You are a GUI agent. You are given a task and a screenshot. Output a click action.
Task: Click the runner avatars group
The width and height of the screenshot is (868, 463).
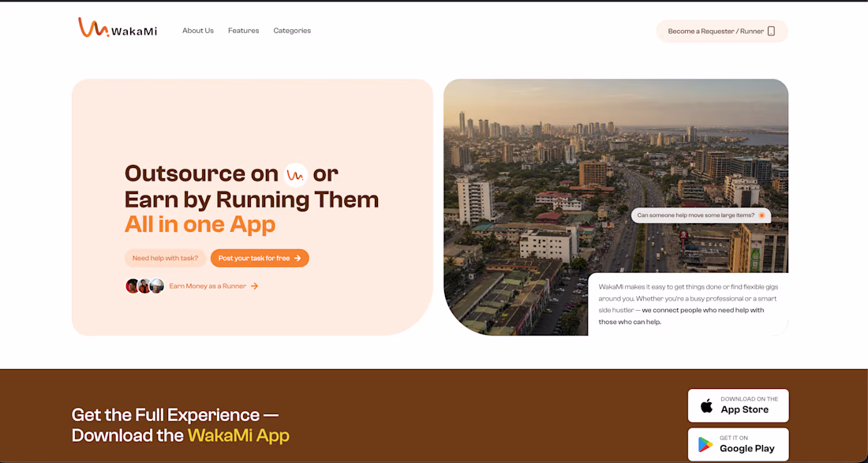point(145,286)
